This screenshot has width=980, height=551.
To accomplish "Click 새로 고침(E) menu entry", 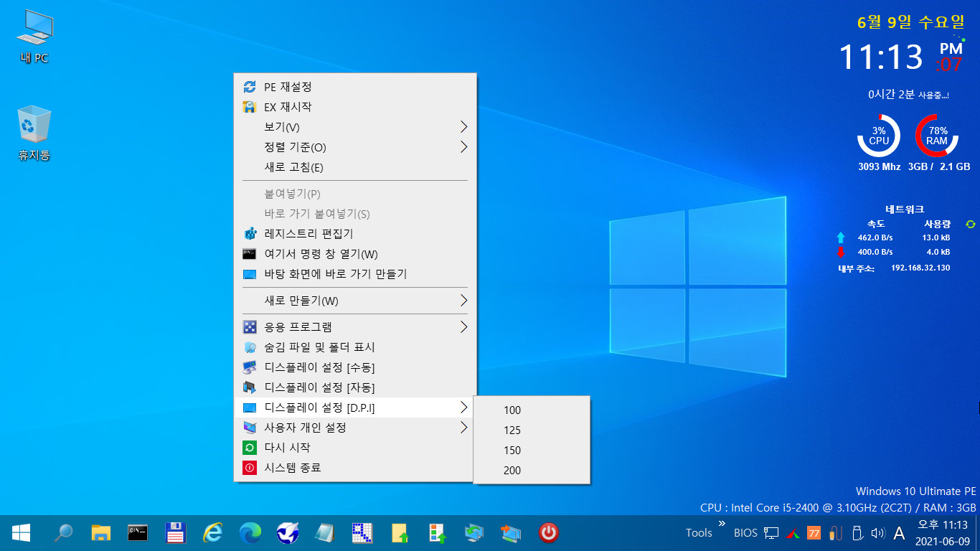I will pyautogui.click(x=355, y=167).
